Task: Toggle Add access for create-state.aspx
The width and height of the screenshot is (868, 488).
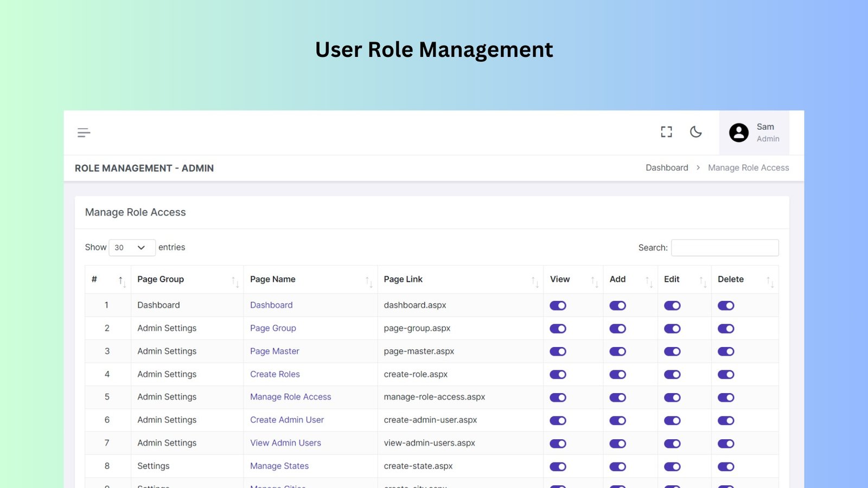Action: [x=617, y=466]
